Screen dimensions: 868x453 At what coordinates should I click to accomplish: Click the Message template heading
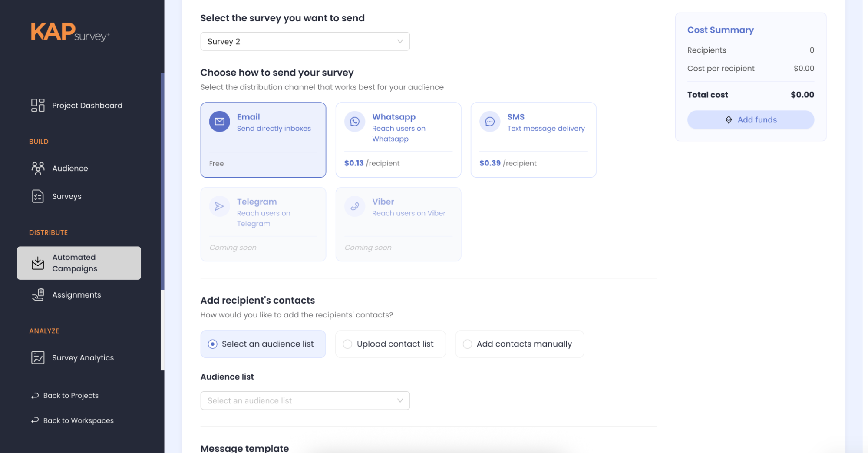click(244, 448)
